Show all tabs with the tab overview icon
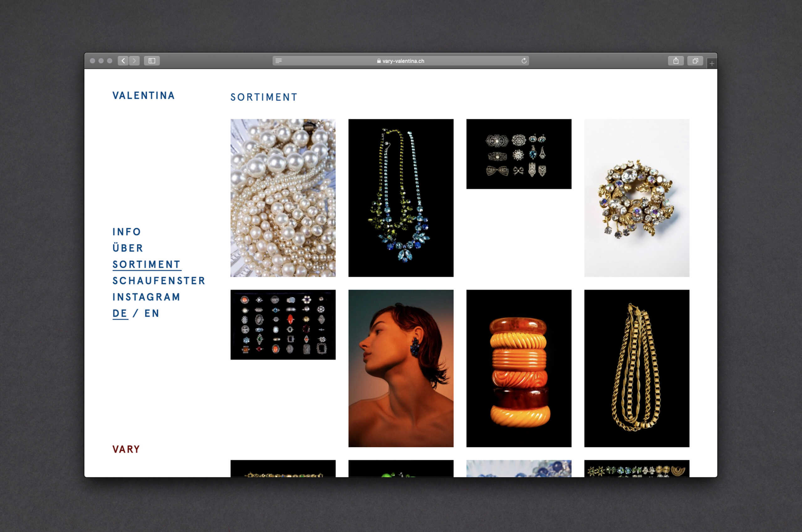 (695, 61)
